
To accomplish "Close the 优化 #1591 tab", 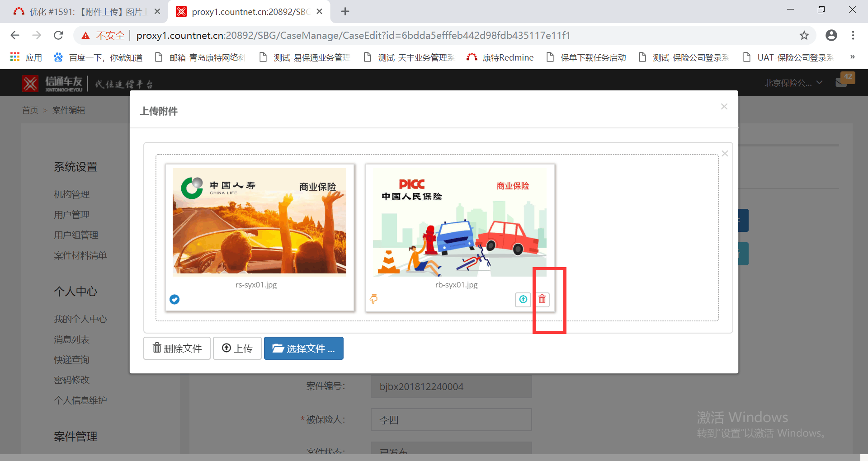I will (x=157, y=11).
